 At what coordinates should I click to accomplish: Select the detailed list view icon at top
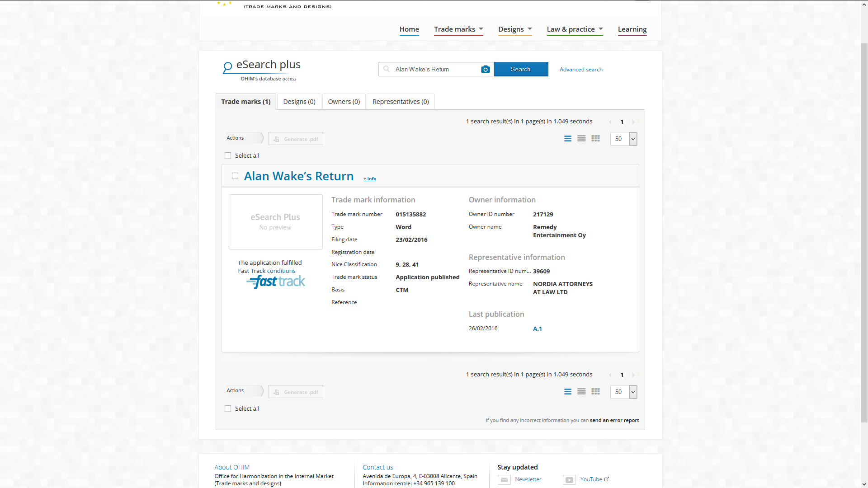point(568,139)
